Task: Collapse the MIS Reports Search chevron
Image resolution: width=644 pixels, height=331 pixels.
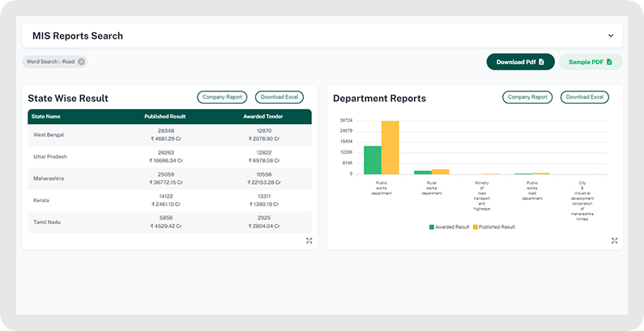Action: pos(611,36)
